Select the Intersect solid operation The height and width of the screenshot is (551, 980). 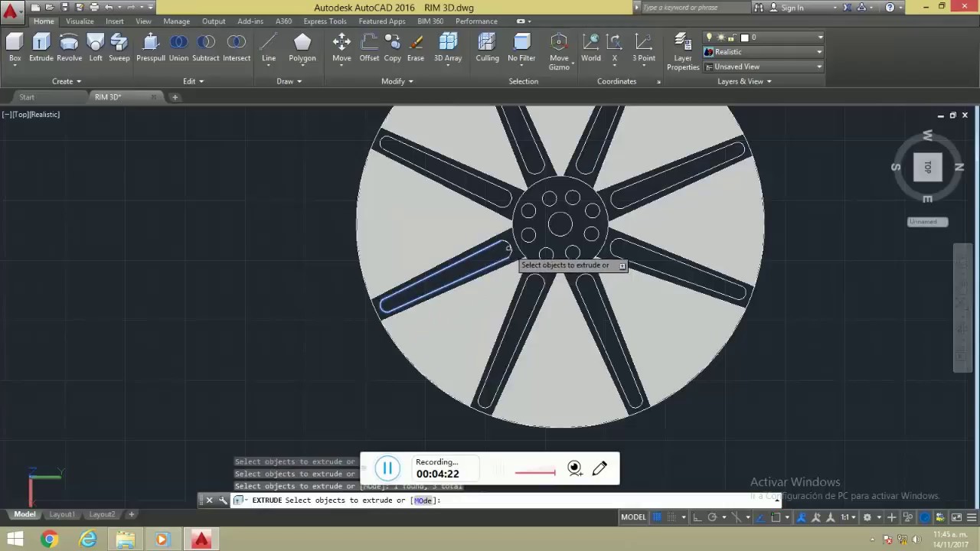point(237,47)
